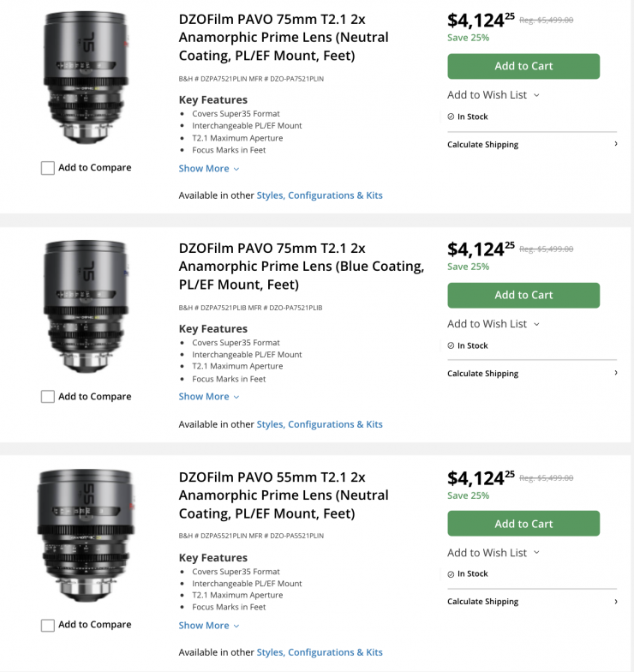Open Add to Wish List dropdown for the Blue Coating lens
This screenshot has height=672, width=634.
click(x=493, y=324)
